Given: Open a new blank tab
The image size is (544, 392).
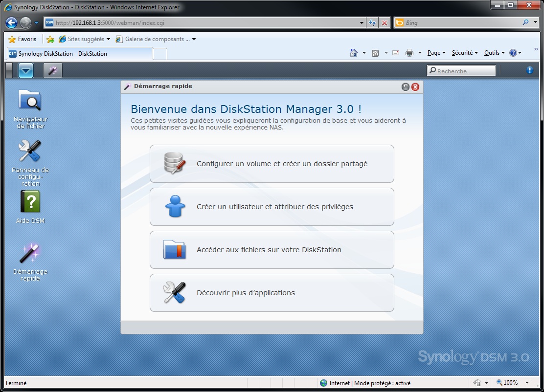Looking at the screenshot, I should [x=160, y=54].
